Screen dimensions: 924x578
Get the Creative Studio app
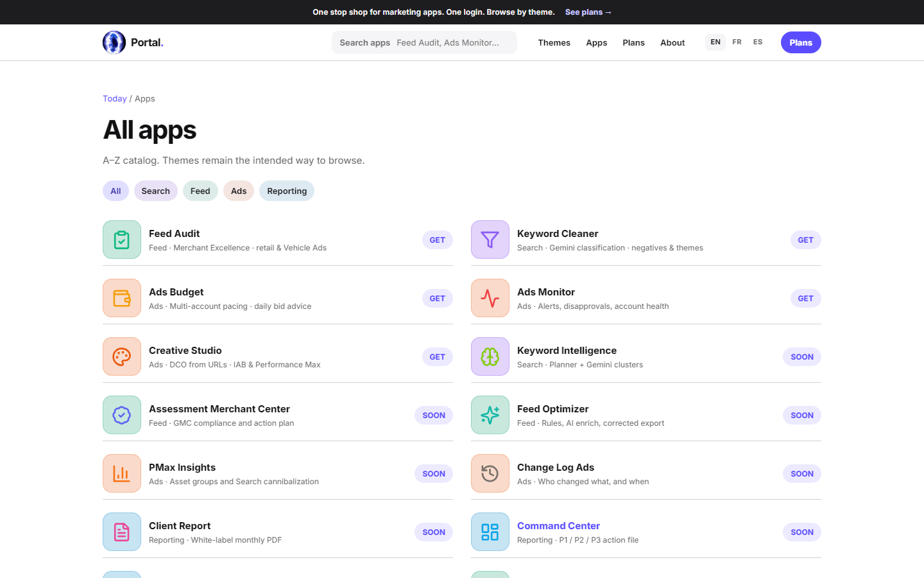(438, 356)
